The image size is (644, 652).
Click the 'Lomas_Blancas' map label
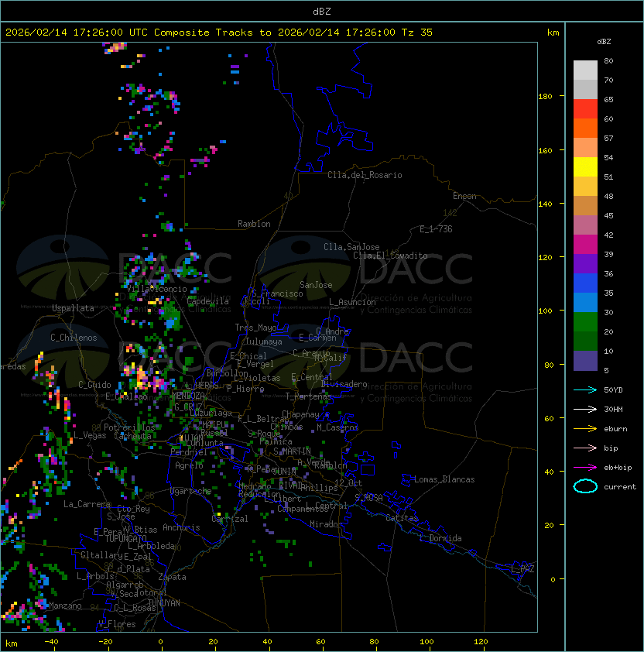pyautogui.click(x=444, y=479)
